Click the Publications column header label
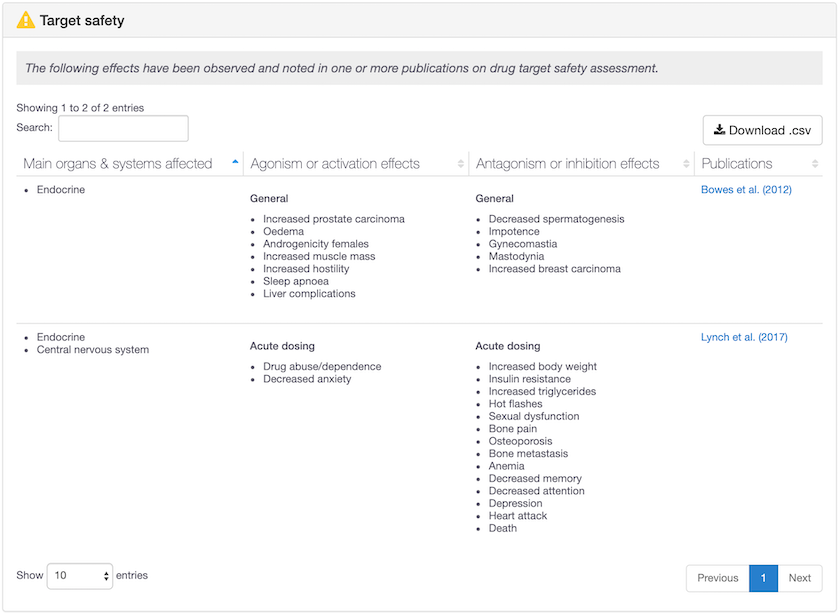Image resolution: width=840 pixels, height=614 pixels. click(737, 164)
